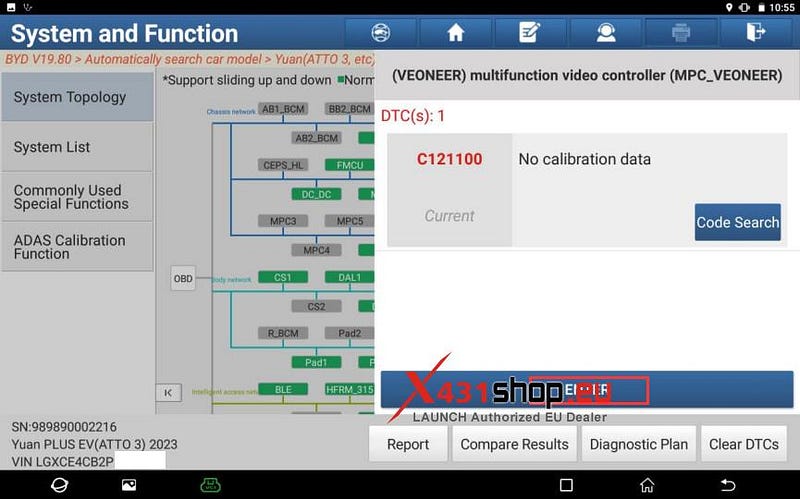
Task: Click the Clear DTCs button
Action: (743, 444)
